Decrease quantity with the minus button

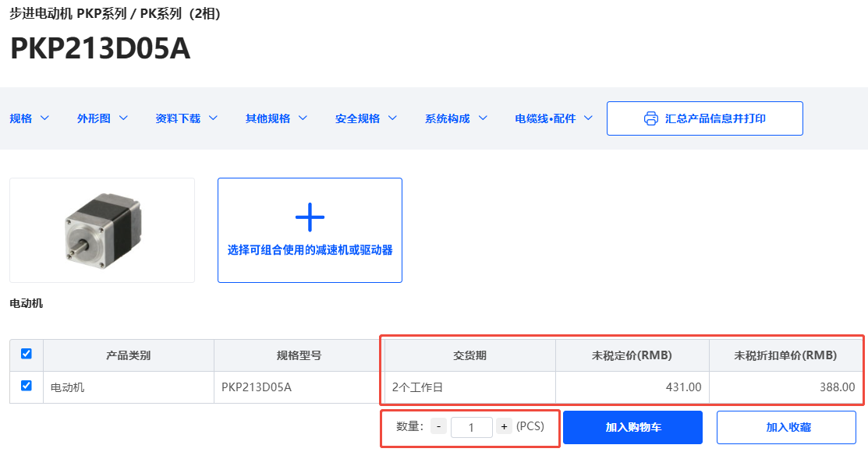click(438, 426)
